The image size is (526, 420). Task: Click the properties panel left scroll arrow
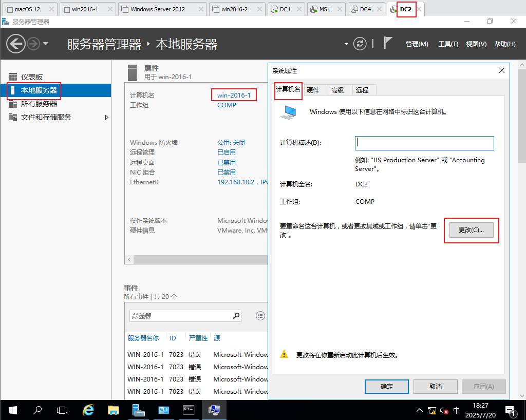point(129,259)
